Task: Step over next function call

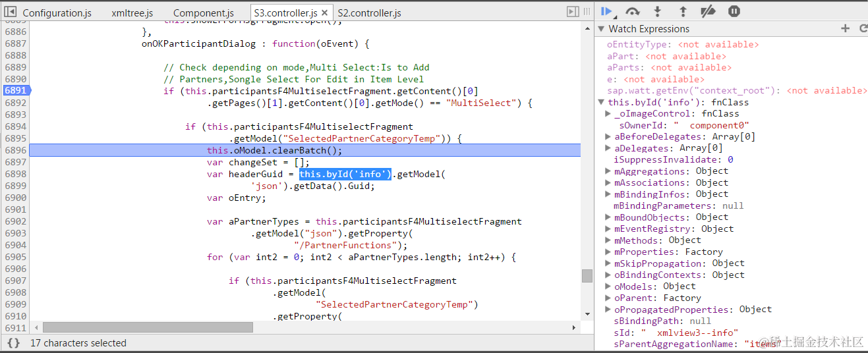Action: (633, 12)
